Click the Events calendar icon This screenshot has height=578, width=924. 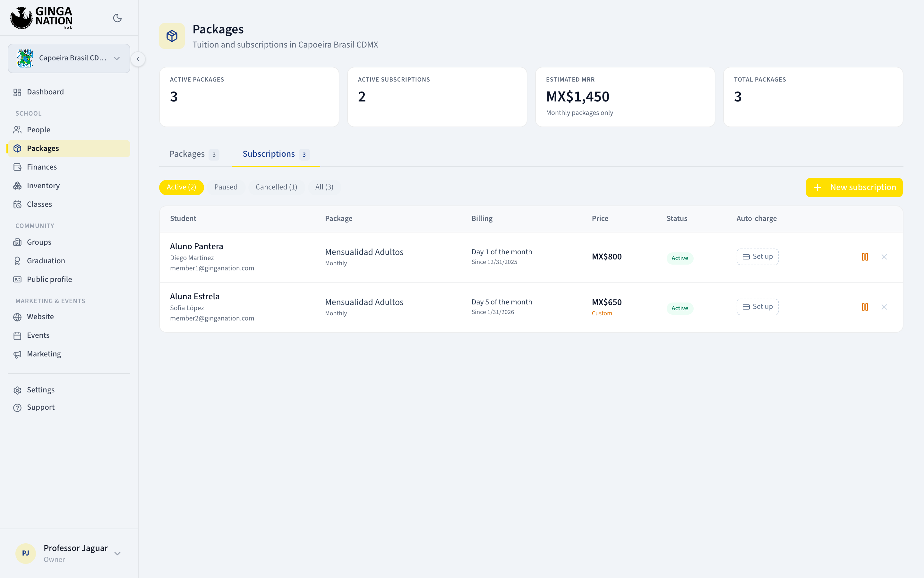(18, 336)
